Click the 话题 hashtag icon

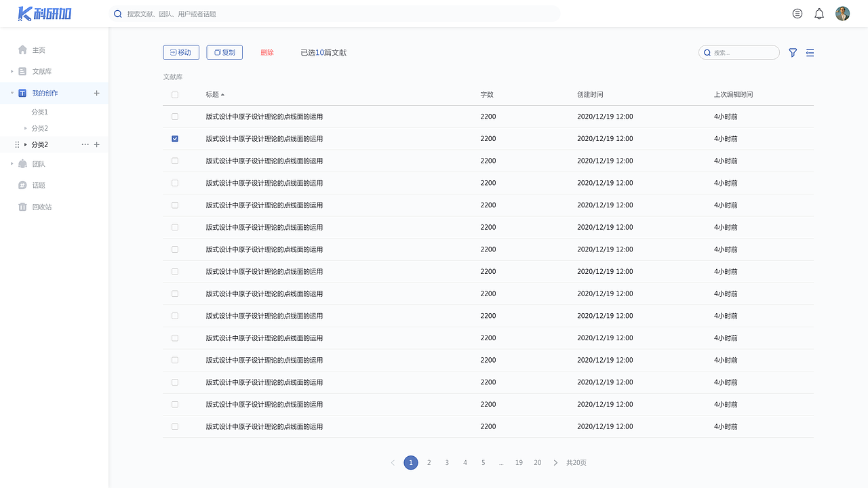click(x=22, y=185)
